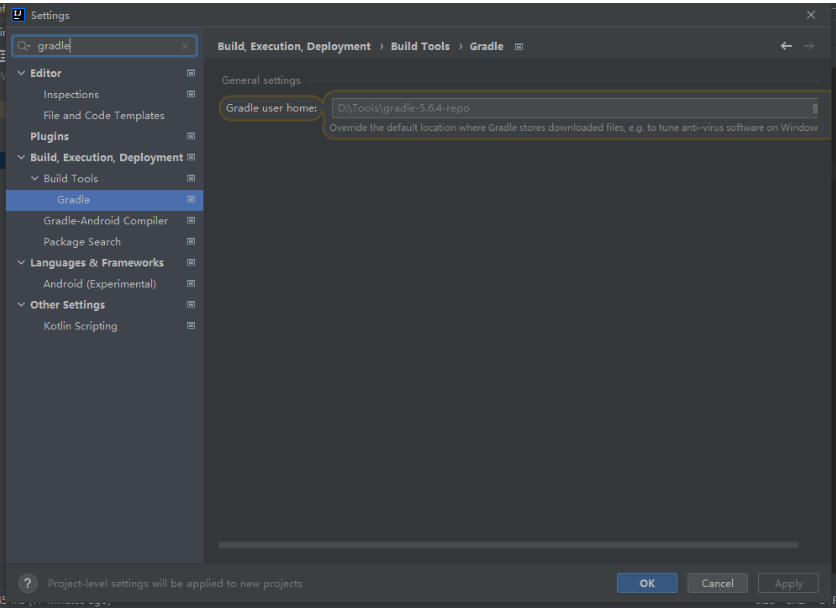The image size is (836, 608).
Task: Click the Cancel button
Action: point(718,583)
